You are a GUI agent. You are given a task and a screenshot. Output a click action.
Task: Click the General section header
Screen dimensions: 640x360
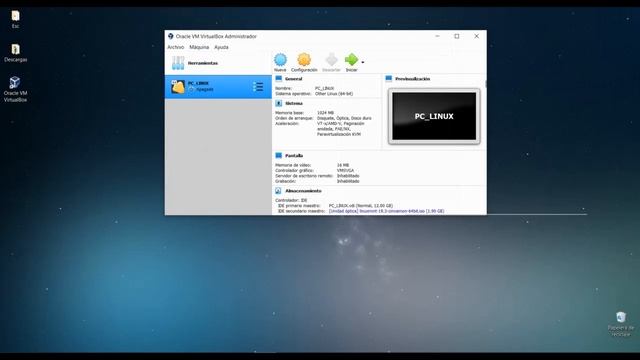point(293,79)
